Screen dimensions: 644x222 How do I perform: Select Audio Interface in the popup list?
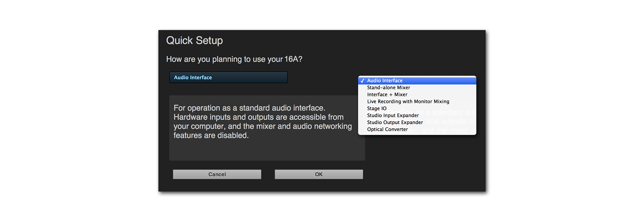click(x=385, y=81)
